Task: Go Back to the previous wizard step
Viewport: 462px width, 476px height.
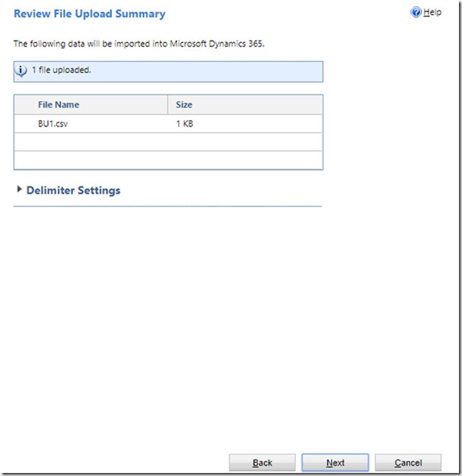Action: pyautogui.click(x=262, y=462)
